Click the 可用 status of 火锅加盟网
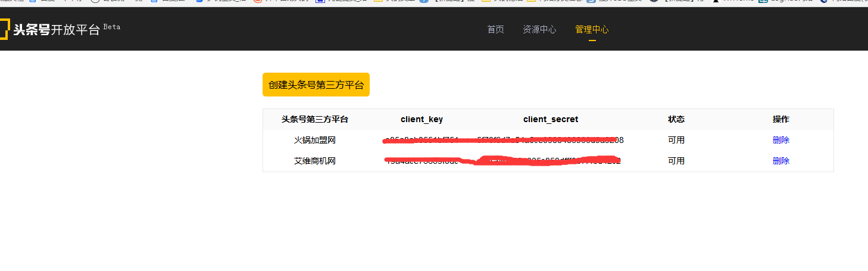 [x=676, y=140]
